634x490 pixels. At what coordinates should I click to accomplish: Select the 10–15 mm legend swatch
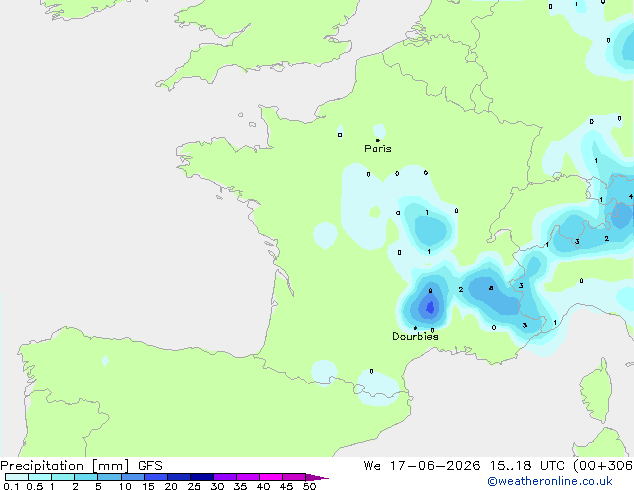click(x=132, y=477)
